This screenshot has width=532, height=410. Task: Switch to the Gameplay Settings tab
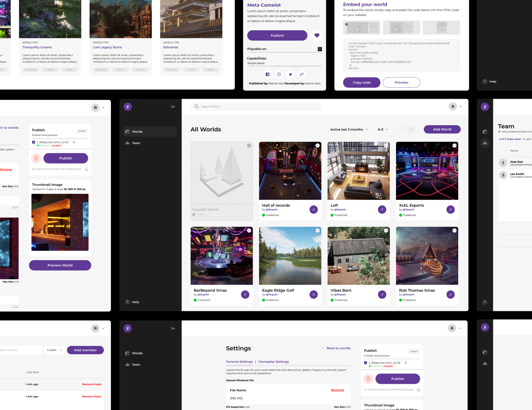pyautogui.click(x=273, y=361)
